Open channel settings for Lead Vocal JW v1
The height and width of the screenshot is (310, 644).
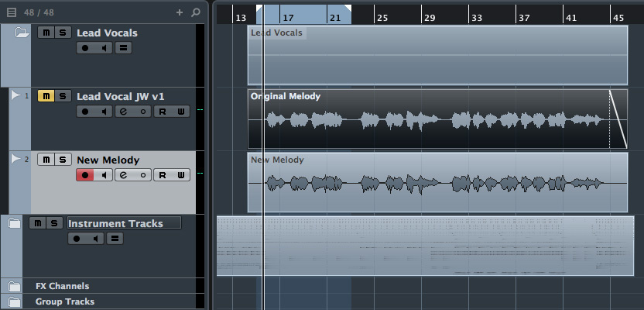(123, 112)
